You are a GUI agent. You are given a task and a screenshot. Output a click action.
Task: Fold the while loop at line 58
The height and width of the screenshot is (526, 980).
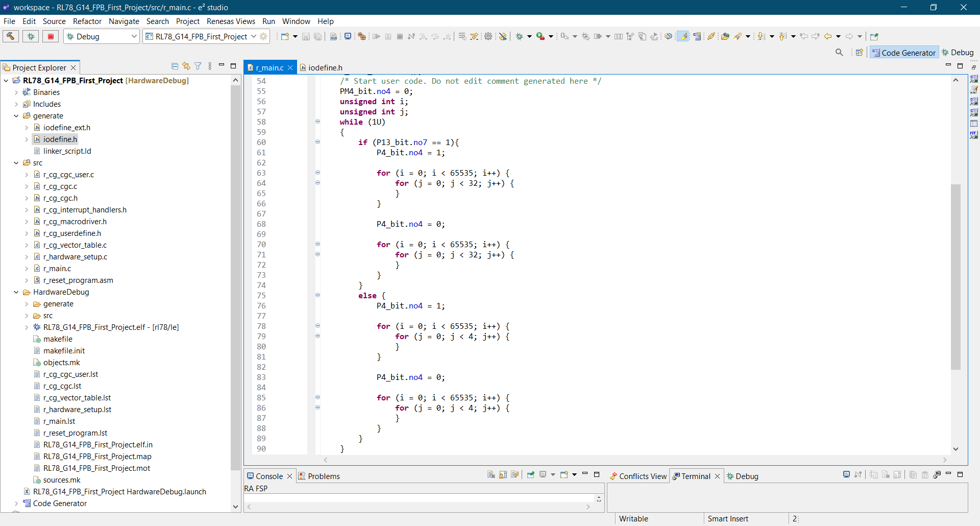[317, 122]
